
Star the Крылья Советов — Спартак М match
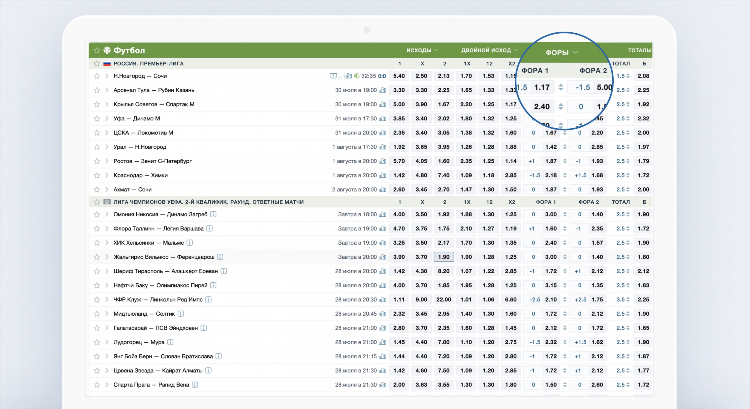point(97,104)
